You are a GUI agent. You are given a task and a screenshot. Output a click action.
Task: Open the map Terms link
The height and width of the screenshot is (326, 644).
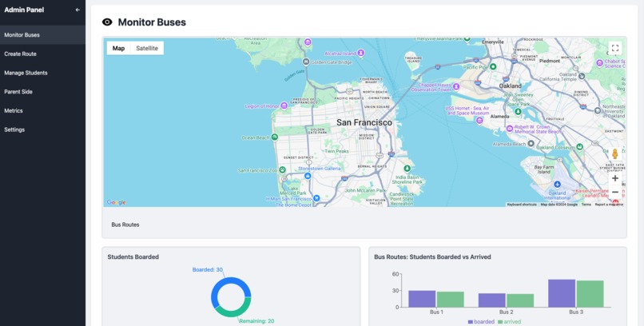(586, 205)
